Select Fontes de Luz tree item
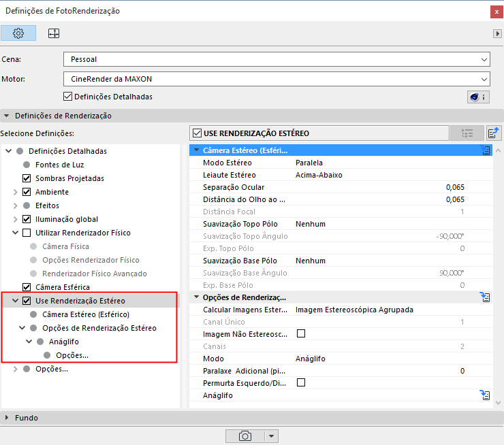The image size is (504, 445). [x=59, y=165]
